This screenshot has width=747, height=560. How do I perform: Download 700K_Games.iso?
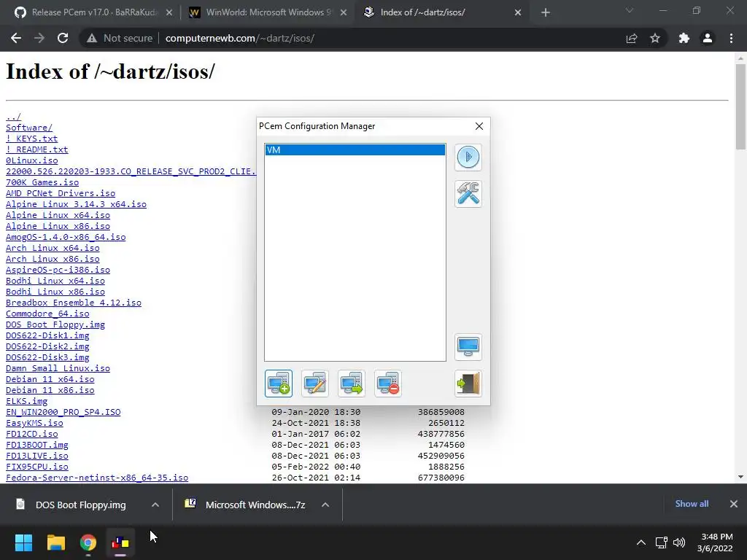point(42,182)
